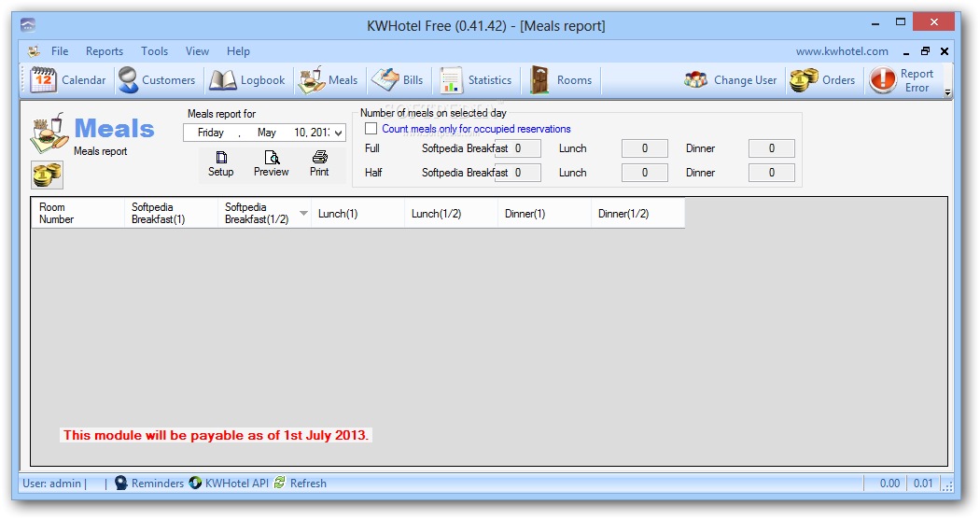This screenshot has width=980, height=519.
Task: Click the 0.00 value in status bar
Action: click(890, 484)
